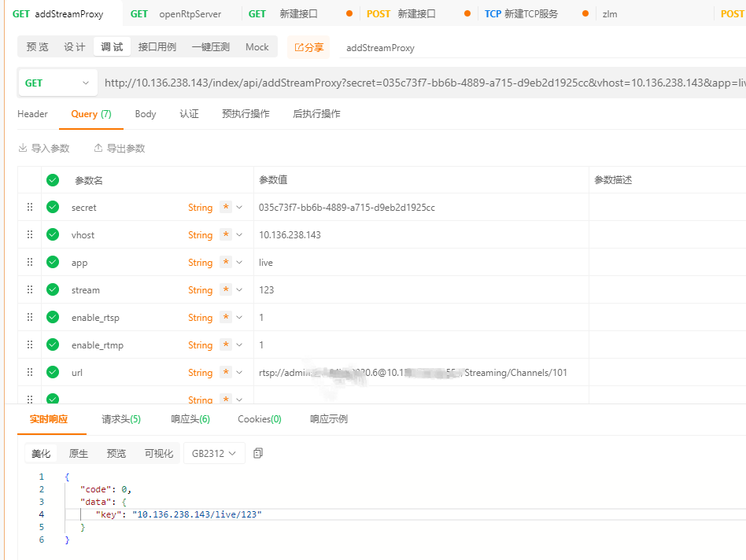Show the 请求头(5) request headers tab
This screenshot has height=560, width=746.
121,419
